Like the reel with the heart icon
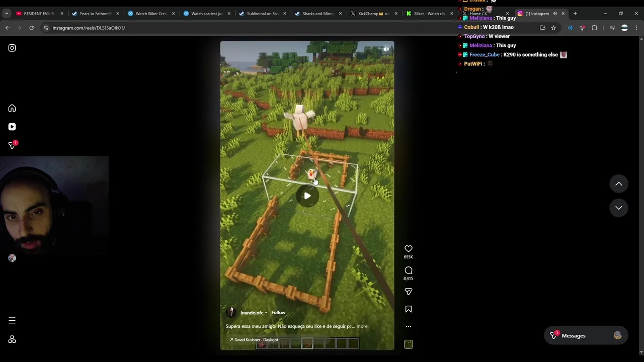 click(409, 249)
